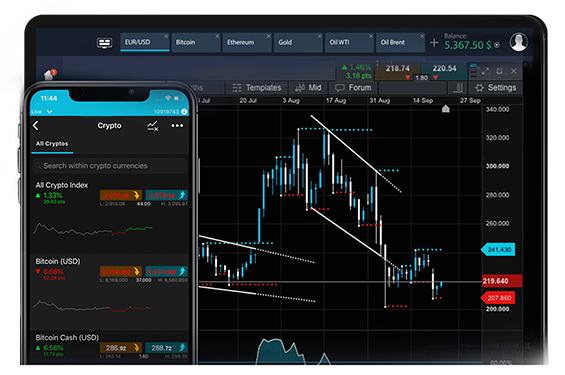This screenshot has height=375, width=565.
Task: Open the Templates menu
Action: [x=257, y=88]
